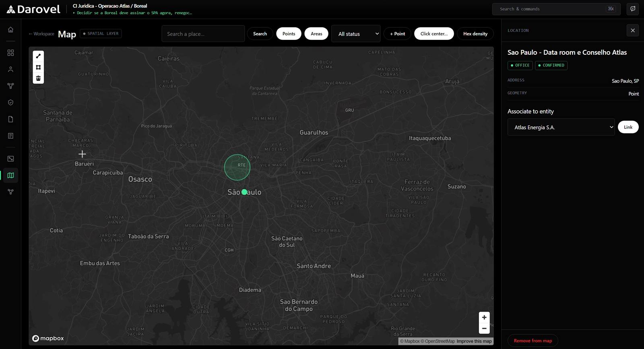
Task: Click the Barueri label on map
Action: [84, 164]
